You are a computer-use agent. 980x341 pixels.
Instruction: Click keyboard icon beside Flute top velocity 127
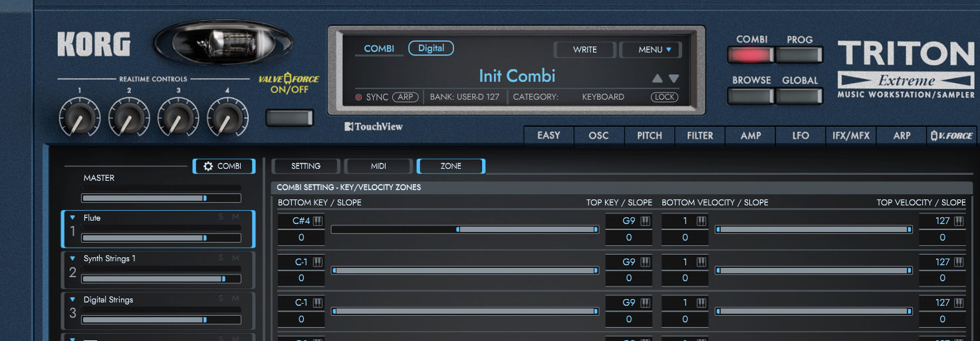(959, 221)
